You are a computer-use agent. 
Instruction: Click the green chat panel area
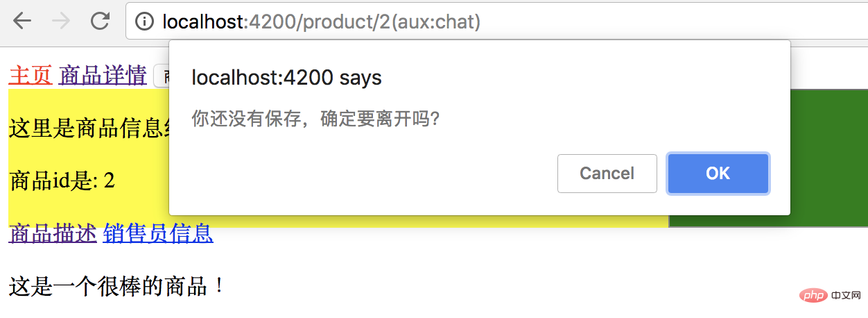click(829, 158)
